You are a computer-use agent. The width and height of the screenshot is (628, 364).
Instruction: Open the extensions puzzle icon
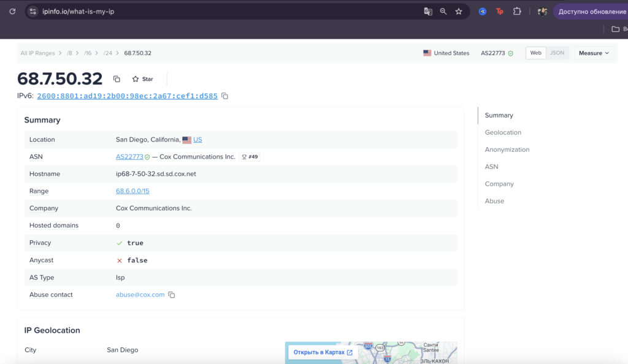(518, 12)
